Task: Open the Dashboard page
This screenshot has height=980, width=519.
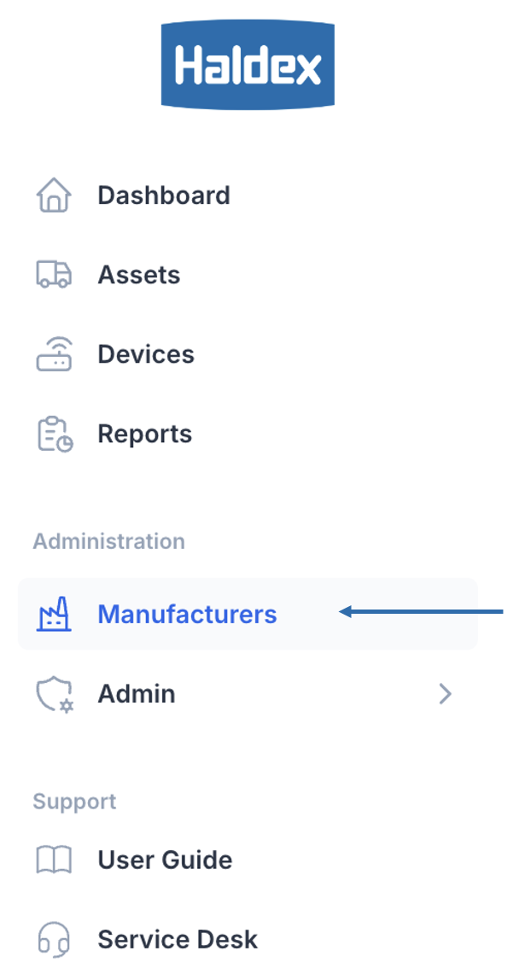Action: click(x=164, y=195)
